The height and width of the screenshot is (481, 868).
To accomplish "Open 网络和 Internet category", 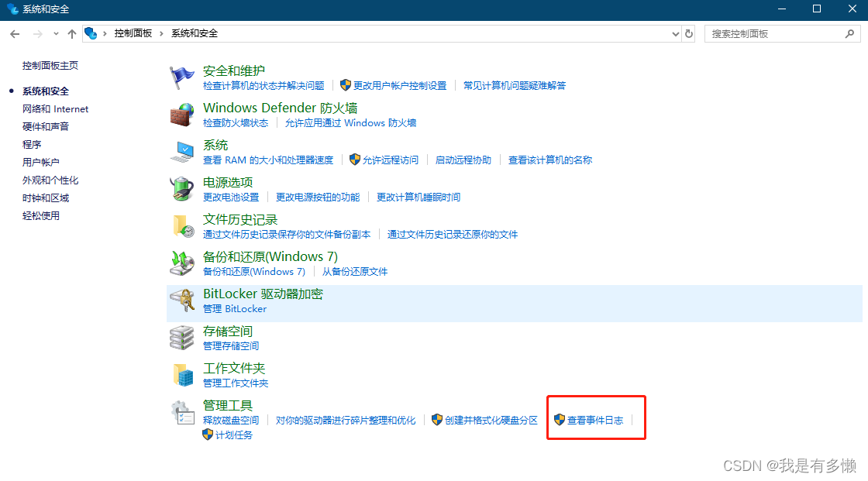I will 55,109.
